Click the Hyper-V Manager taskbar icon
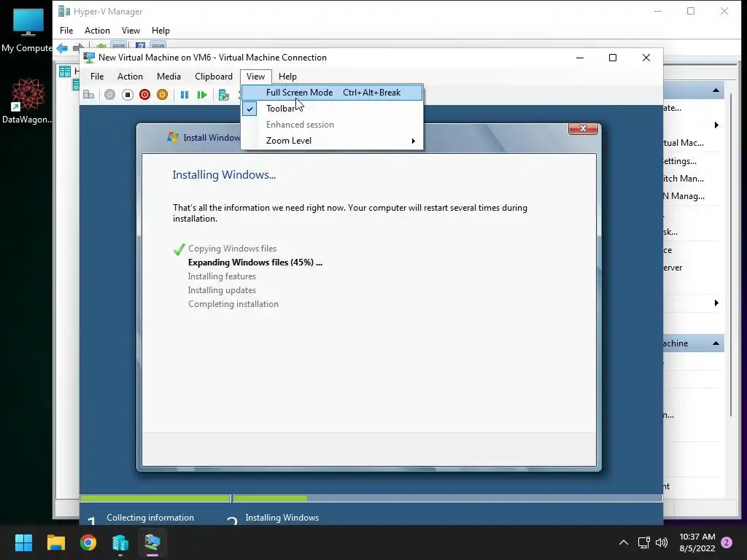 (x=120, y=542)
